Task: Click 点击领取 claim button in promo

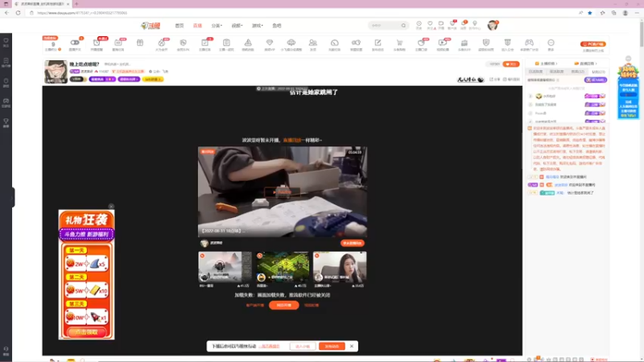Action: tap(86, 332)
